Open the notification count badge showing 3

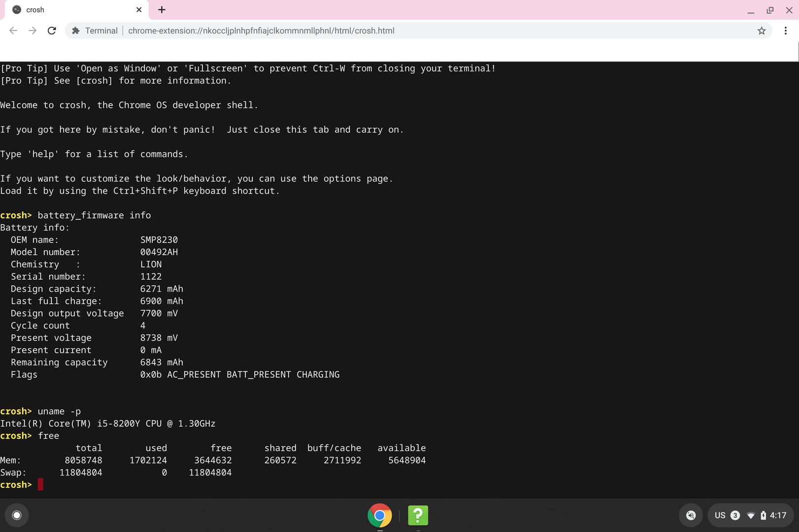[x=735, y=515]
